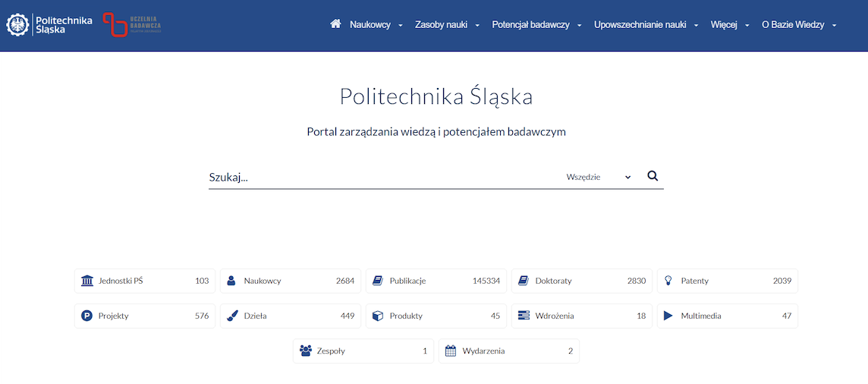
Task: Click the 103 count in Jednostki PŚ tile
Action: (202, 281)
